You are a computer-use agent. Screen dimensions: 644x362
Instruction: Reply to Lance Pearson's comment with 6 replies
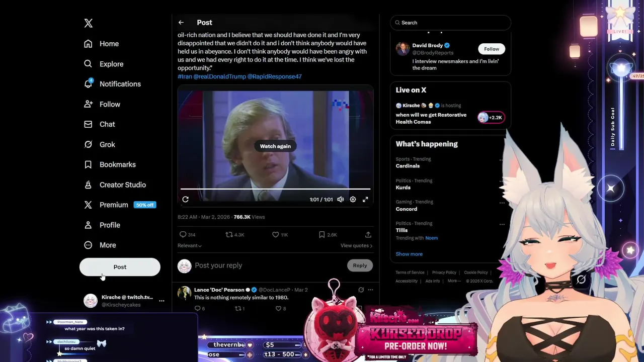[199, 309]
